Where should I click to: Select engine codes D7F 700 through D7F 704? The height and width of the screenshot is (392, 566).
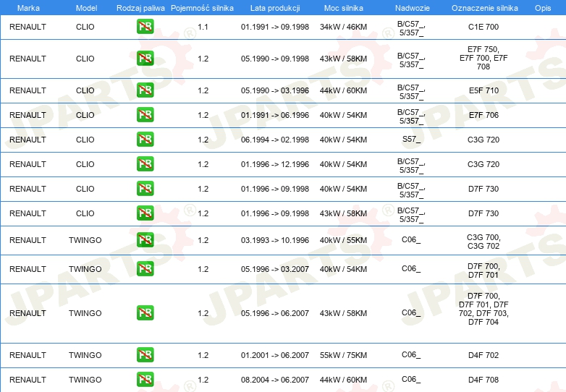[x=483, y=309]
